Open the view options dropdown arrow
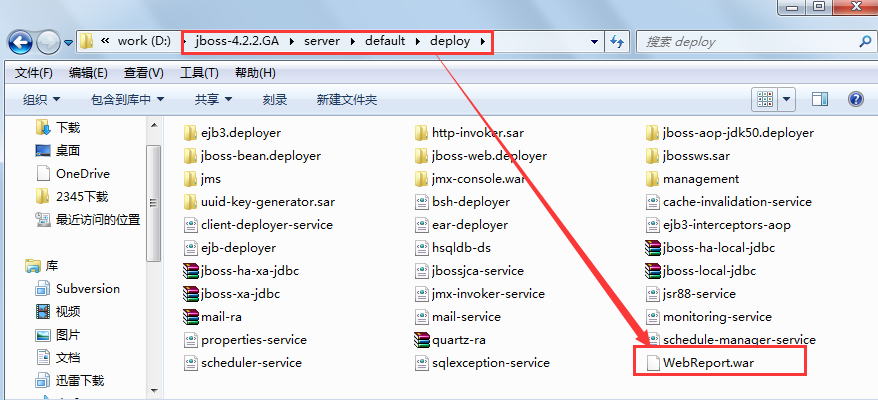Screen dimensions: 878x400 (x=787, y=100)
